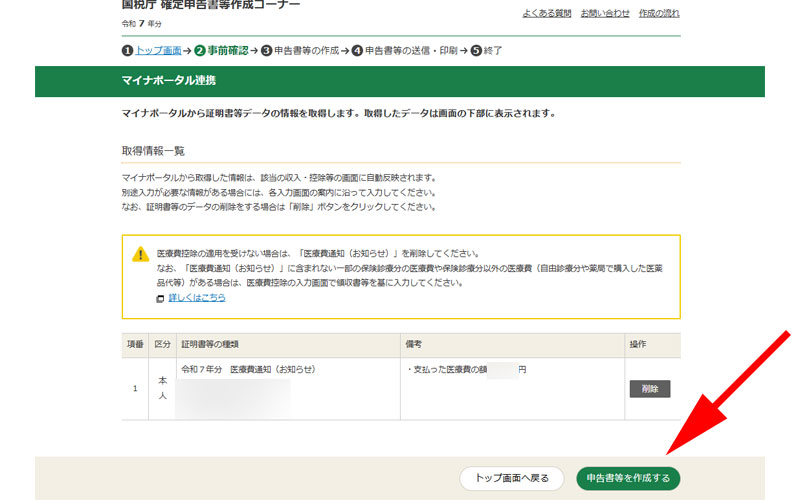Click the トップ画面へ戻る button
This screenshot has height=500, width=800.
point(512,478)
